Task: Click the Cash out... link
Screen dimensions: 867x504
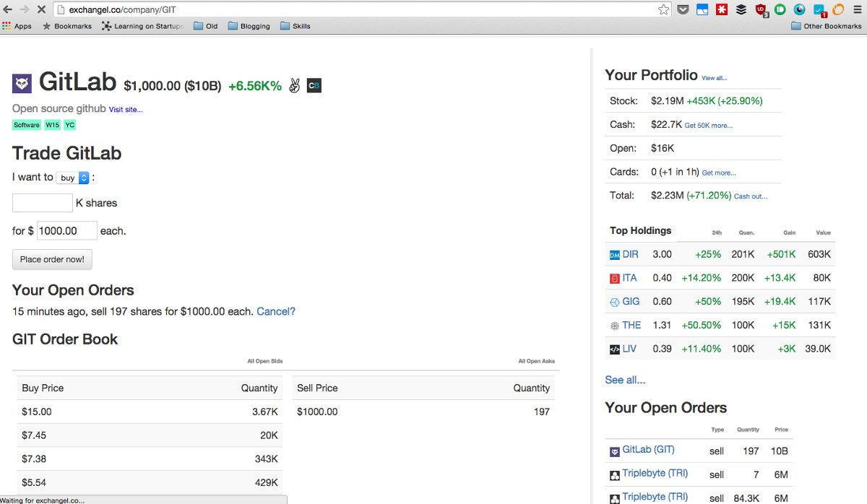Action: pyautogui.click(x=751, y=196)
